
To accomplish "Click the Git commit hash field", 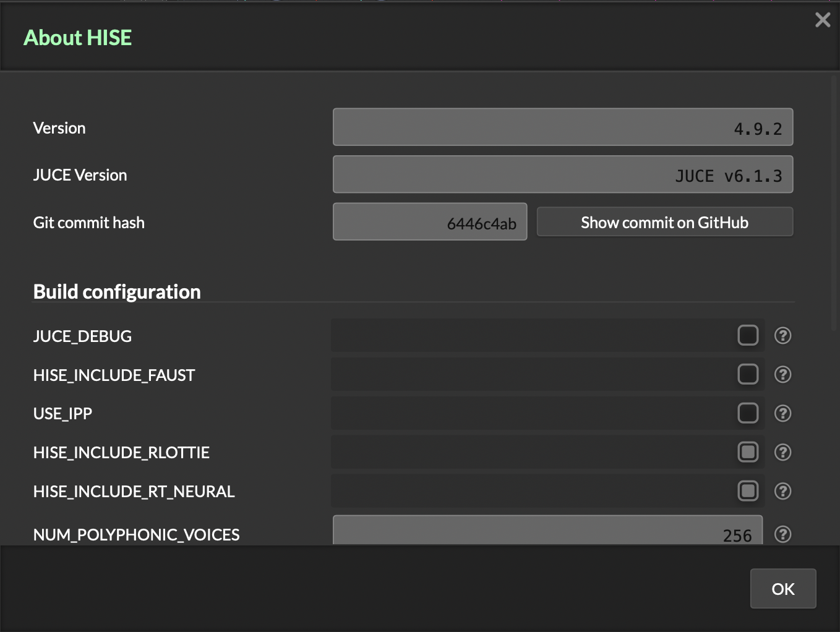I will [x=430, y=222].
